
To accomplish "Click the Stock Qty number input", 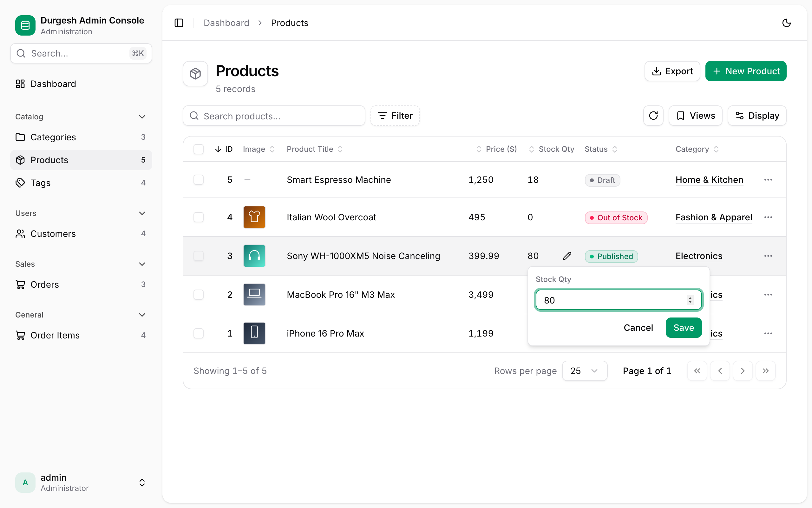I will click(619, 300).
